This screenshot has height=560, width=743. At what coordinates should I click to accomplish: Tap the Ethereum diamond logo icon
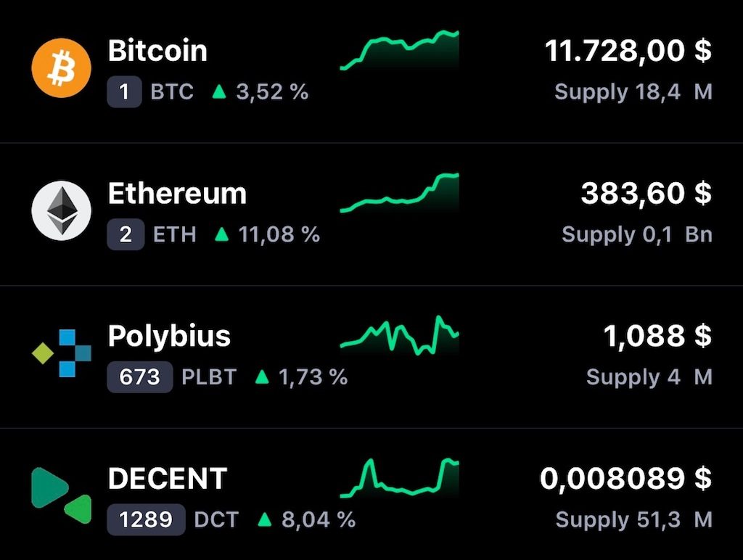[x=61, y=211]
